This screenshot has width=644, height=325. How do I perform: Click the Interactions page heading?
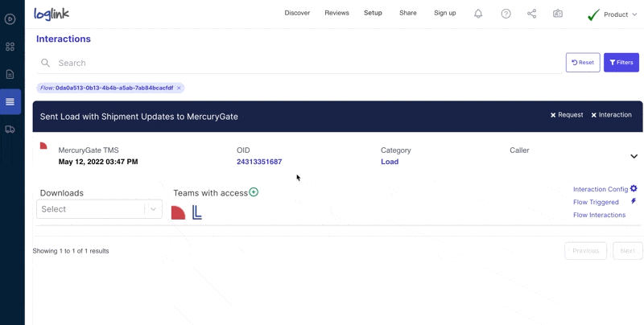coord(64,39)
